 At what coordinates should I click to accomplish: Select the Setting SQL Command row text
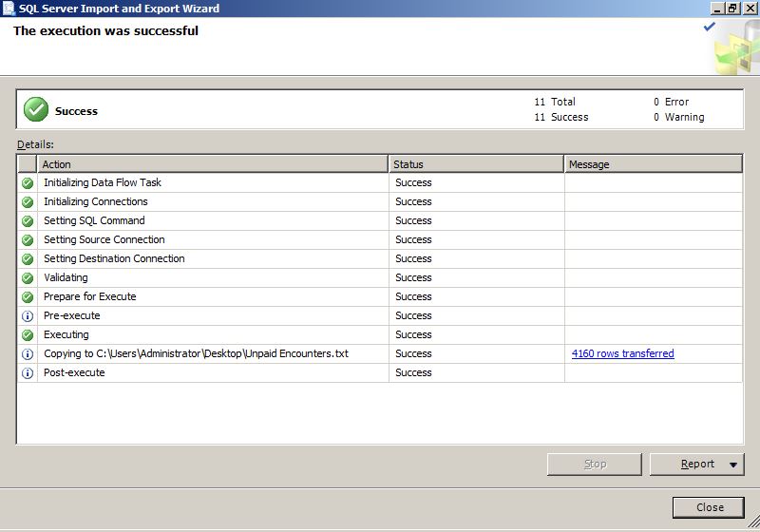coord(94,220)
